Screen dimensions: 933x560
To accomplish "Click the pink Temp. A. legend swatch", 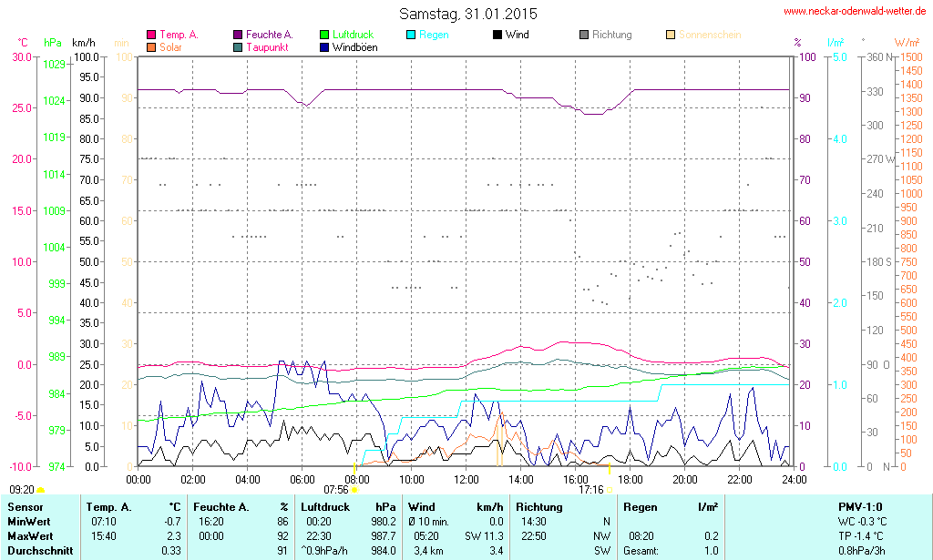I will point(151,35).
